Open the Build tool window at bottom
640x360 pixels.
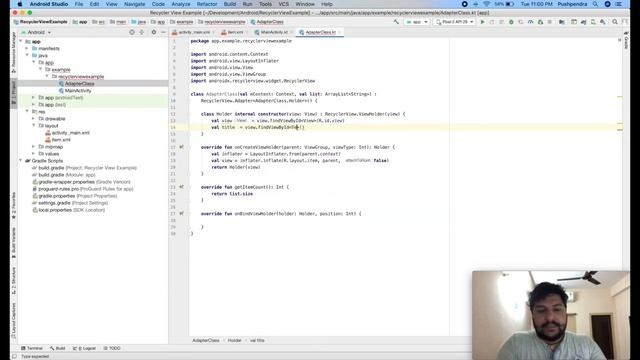coord(58,348)
